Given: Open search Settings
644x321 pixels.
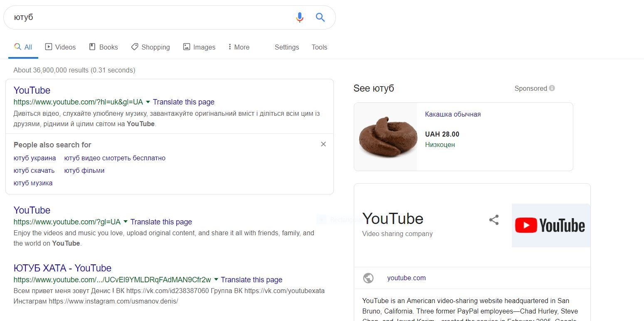Looking at the screenshot, I should pyautogui.click(x=287, y=47).
